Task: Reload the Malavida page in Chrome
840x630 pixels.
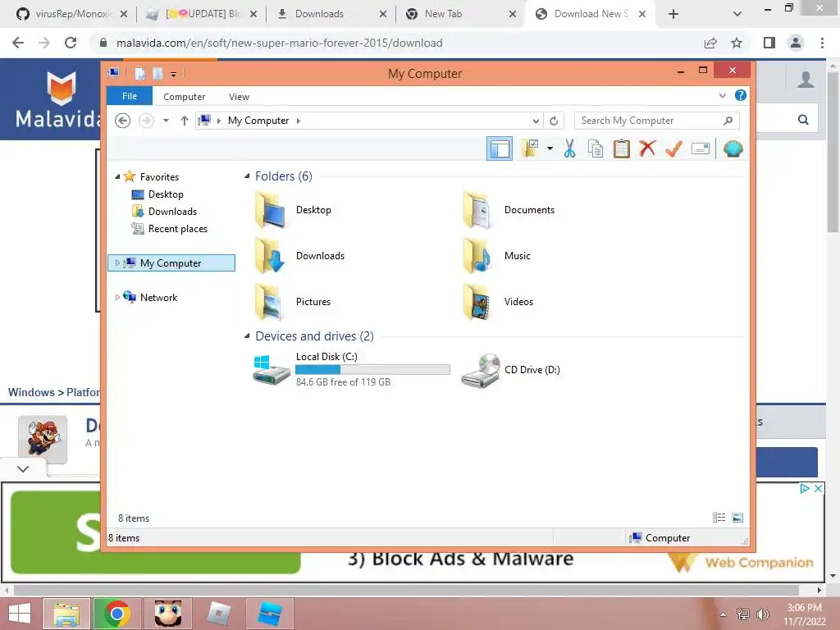Action: (x=71, y=43)
